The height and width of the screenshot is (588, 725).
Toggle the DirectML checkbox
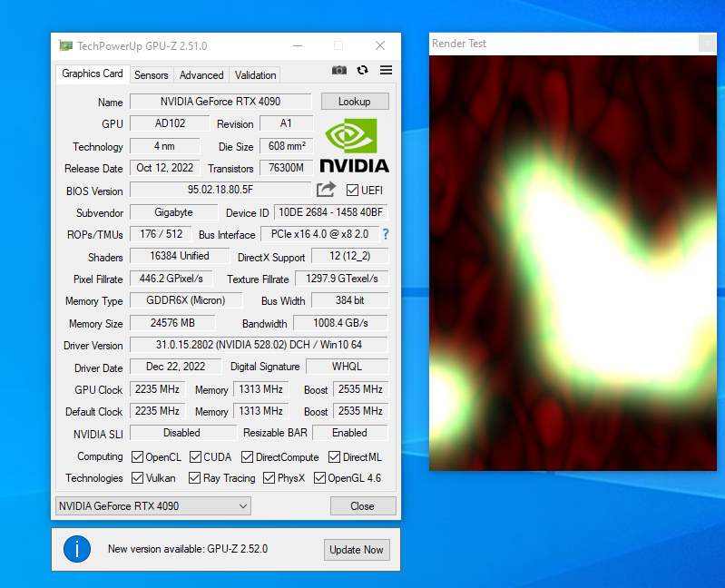[x=334, y=457]
